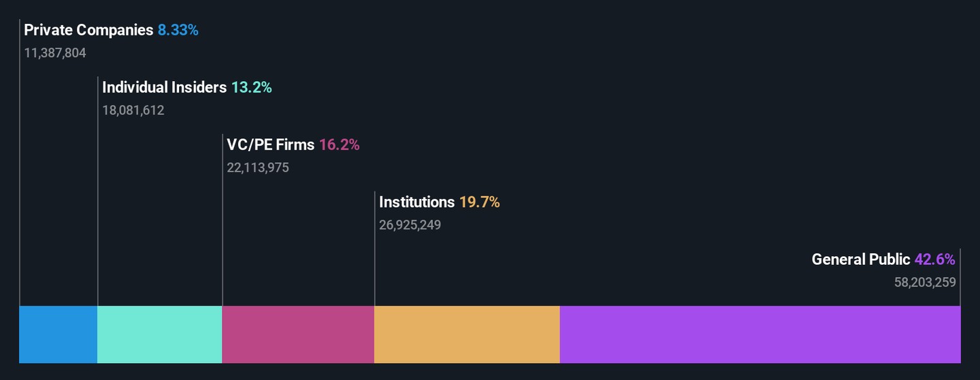
Task: Click the 42.6% percentage value
Action: tap(935, 259)
